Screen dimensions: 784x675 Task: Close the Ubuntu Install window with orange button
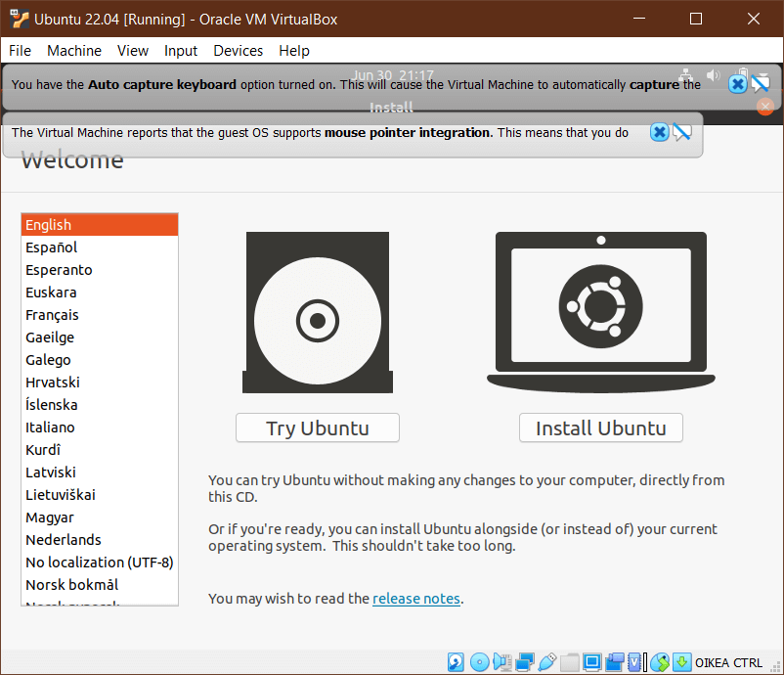tap(765, 107)
